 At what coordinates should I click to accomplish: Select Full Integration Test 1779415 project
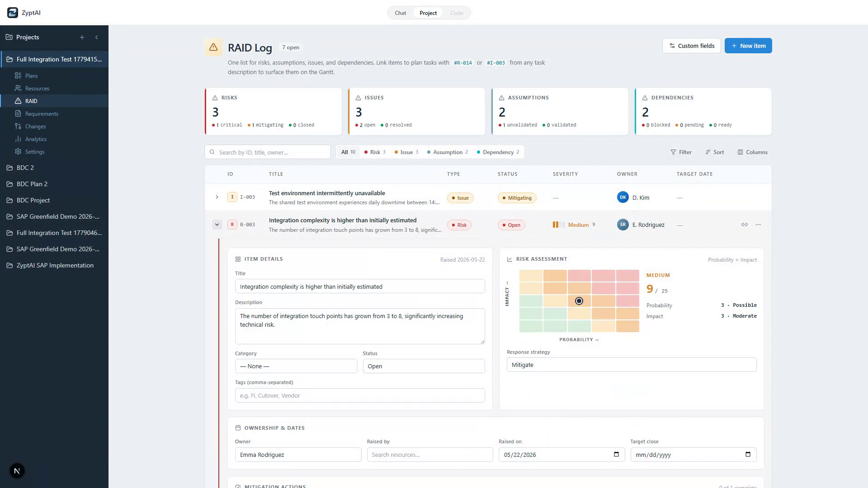54,59
